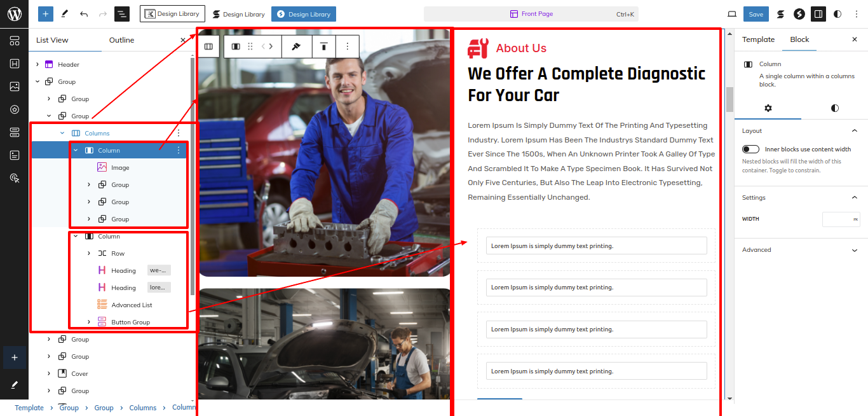Screen dimensions: 868x416
Task: Collapse the Columns item in list view
Action: pyautogui.click(x=62, y=133)
